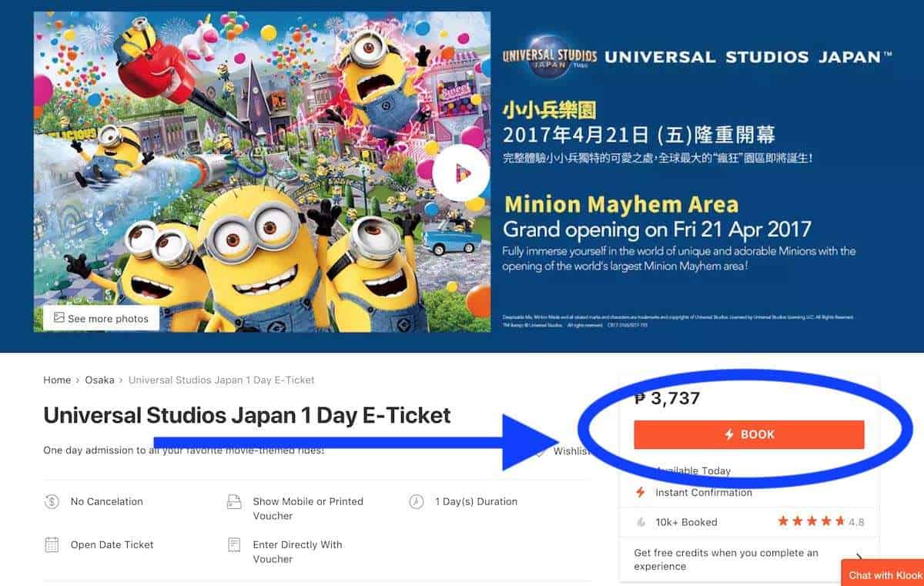Open the 4.8 star rating reviews
This screenshot has width=924, height=586.
(820, 522)
